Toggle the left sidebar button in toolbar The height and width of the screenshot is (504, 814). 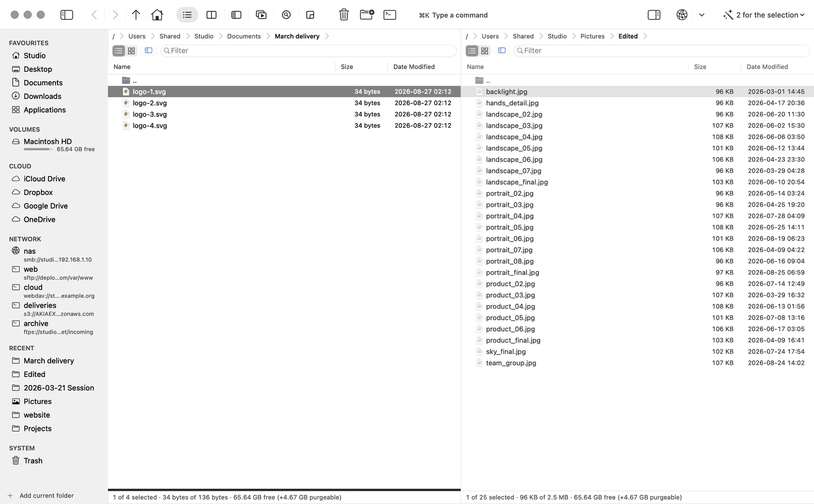67,15
